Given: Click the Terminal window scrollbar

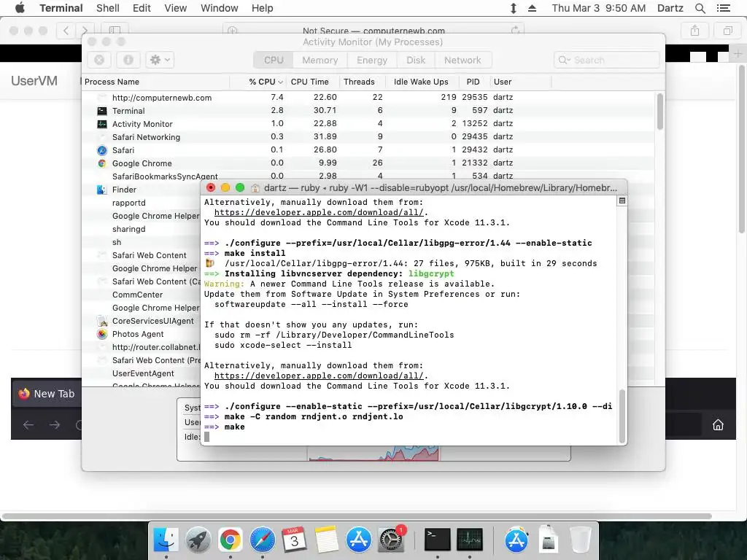Looking at the screenshot, I should tap(622, 416).
